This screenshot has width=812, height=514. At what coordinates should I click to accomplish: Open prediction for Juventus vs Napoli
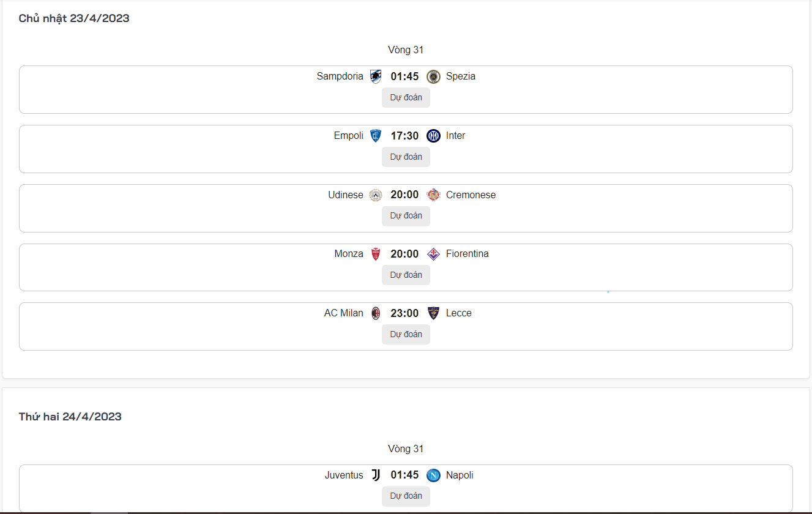[x=406, y=496]
